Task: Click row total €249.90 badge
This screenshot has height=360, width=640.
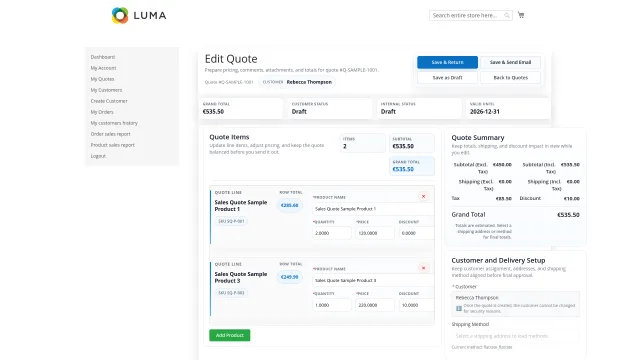Action: point(289,277)
